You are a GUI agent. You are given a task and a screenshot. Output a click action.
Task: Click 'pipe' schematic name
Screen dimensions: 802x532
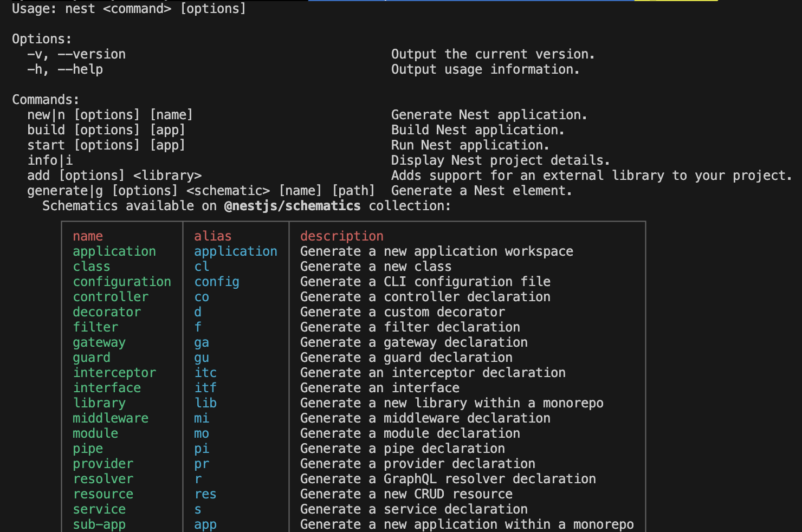coord(88,449)
